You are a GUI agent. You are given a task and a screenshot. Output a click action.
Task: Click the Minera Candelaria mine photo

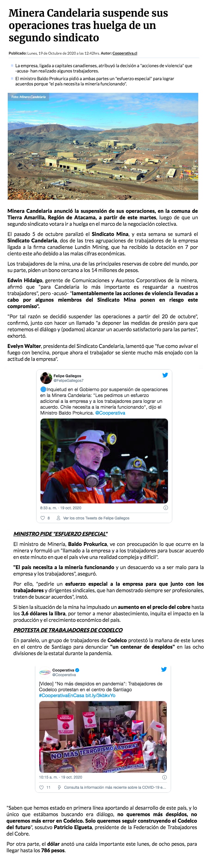[x=103, y=146]
